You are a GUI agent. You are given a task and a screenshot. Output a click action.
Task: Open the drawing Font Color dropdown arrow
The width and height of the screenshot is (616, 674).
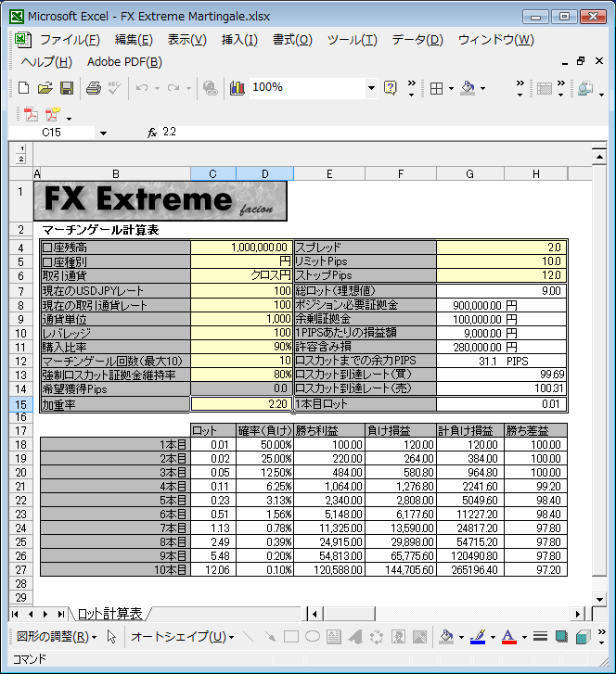pyautogui.click(x=524, y=638)
